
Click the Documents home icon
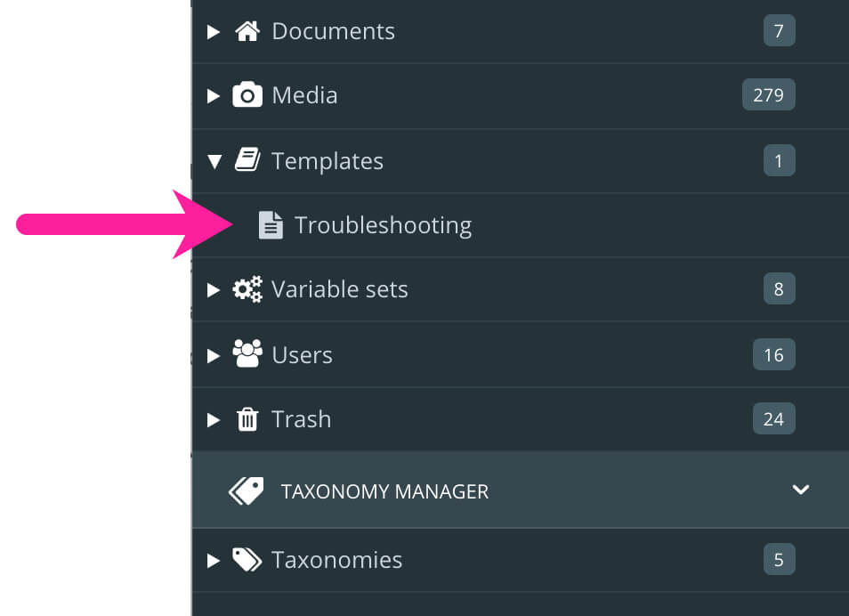pyautogui.click(x=248, y=30)
